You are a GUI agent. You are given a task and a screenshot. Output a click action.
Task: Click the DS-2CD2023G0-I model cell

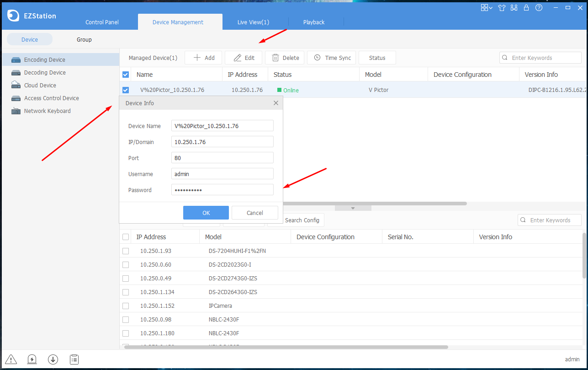pyautogui.click(x=230, y=265)
